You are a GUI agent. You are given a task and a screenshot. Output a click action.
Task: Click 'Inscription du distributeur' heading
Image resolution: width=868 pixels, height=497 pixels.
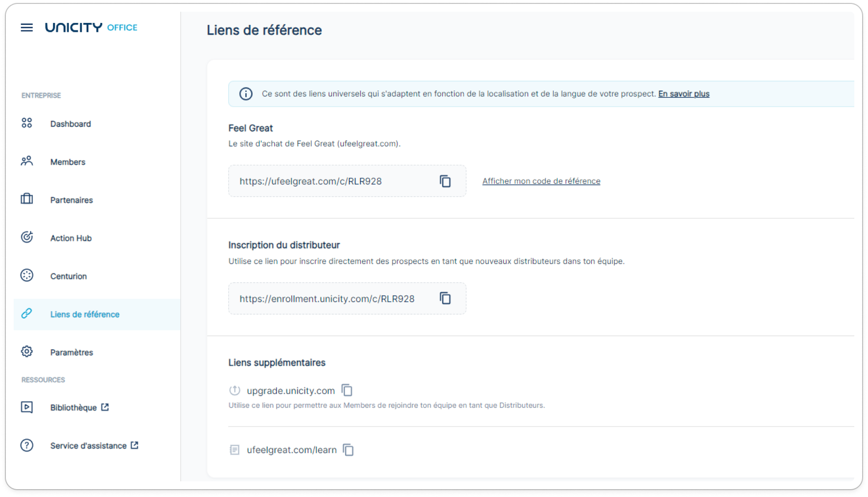(x=284, y=245)
